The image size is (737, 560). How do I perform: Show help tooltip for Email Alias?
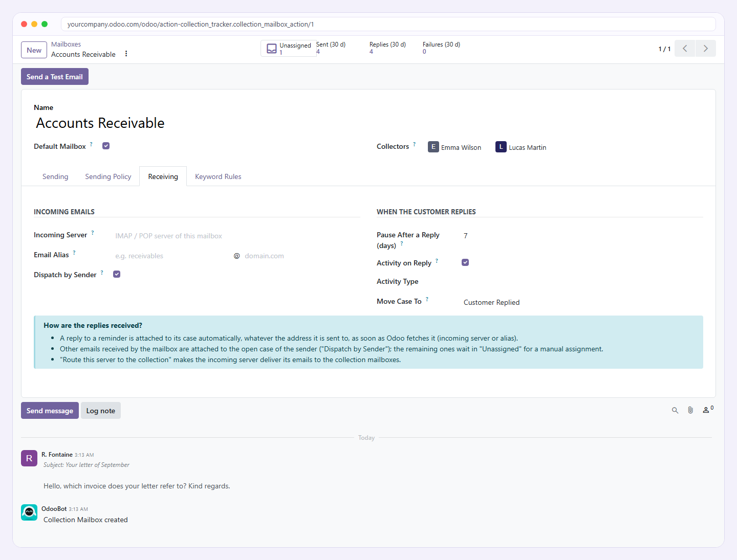[x=74, y=253]
